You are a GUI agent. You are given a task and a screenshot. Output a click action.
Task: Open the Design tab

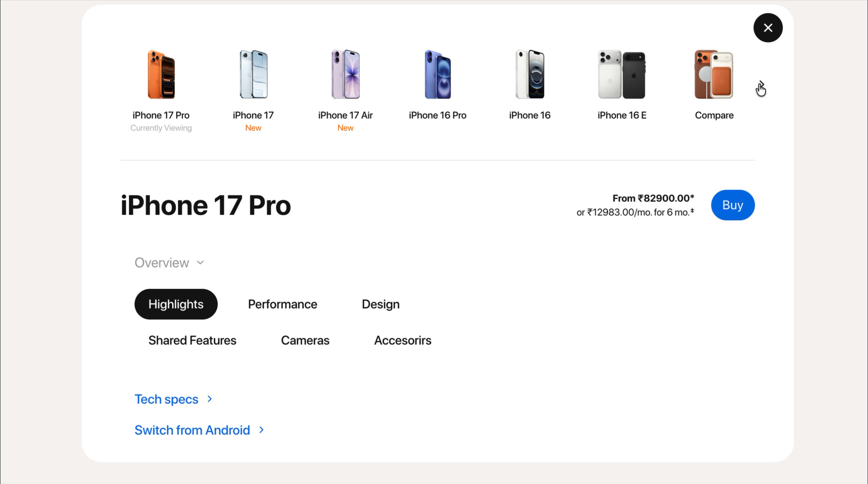[380, 304]
